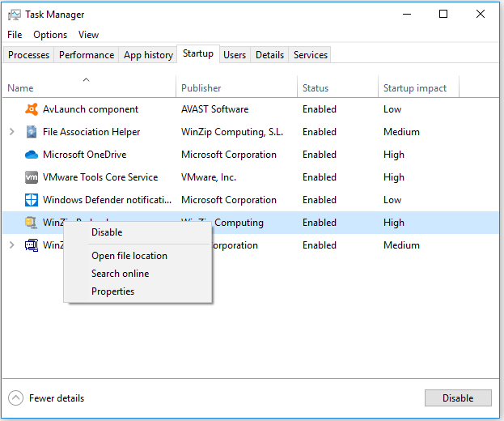Click the File Association Helper WinZip icon
This screenshot has height=421, width=504.
32,132
